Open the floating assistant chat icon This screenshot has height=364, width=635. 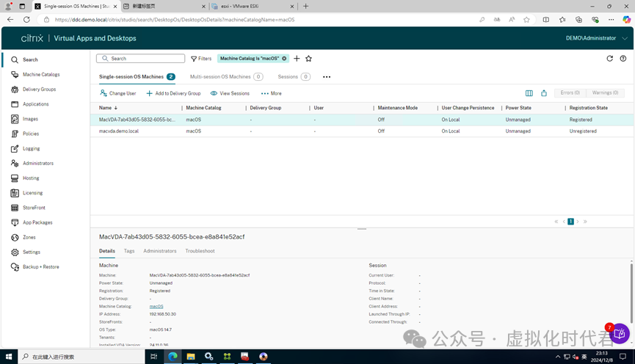619,333
